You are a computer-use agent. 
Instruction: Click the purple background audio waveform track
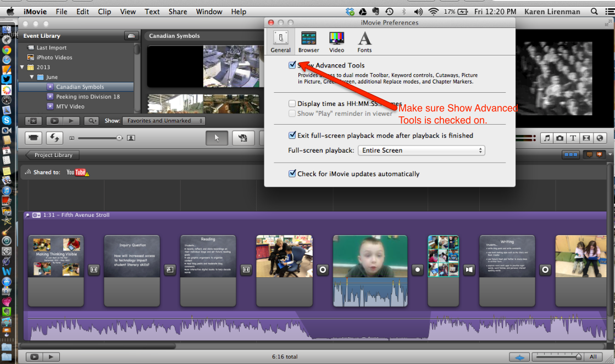pyautogui.click(x=315, y=327)
